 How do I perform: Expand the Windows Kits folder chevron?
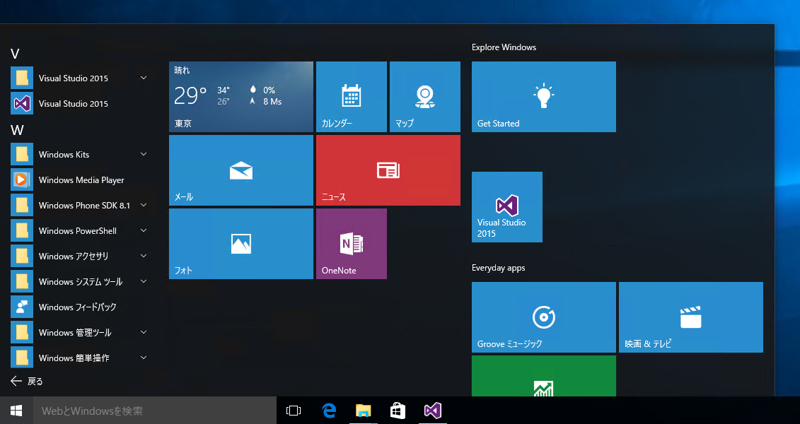point(144,154)
